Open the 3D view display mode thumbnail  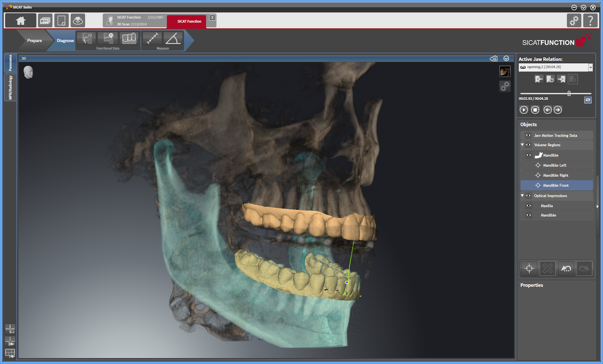pyautogui.click(x=505, y=71)
